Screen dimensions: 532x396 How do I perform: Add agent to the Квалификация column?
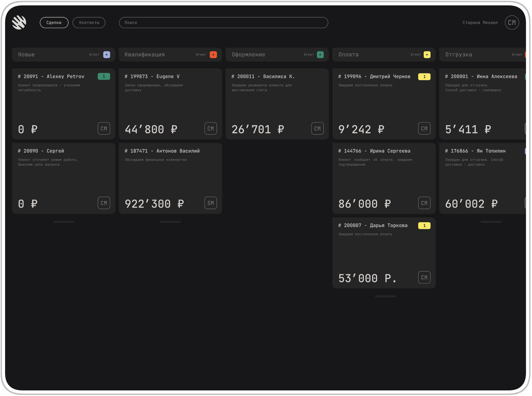coord(213,54)
